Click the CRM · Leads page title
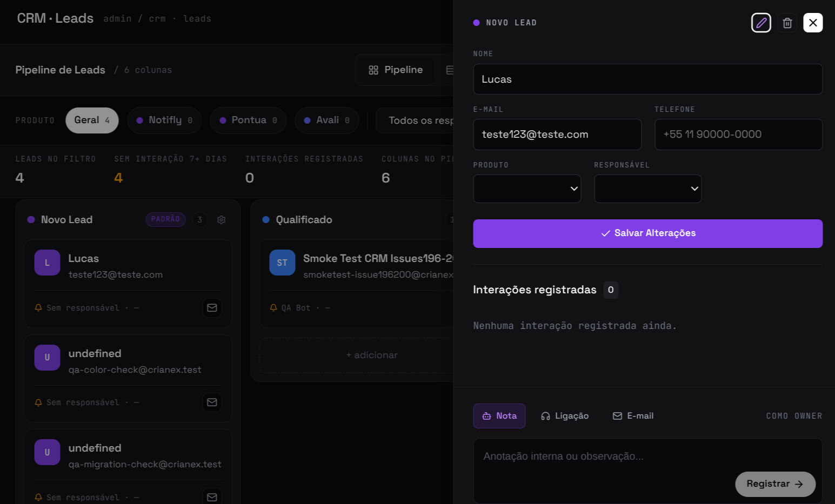This screenshot has width=835, height=504. pyautogui.click(x=55, y=18)
